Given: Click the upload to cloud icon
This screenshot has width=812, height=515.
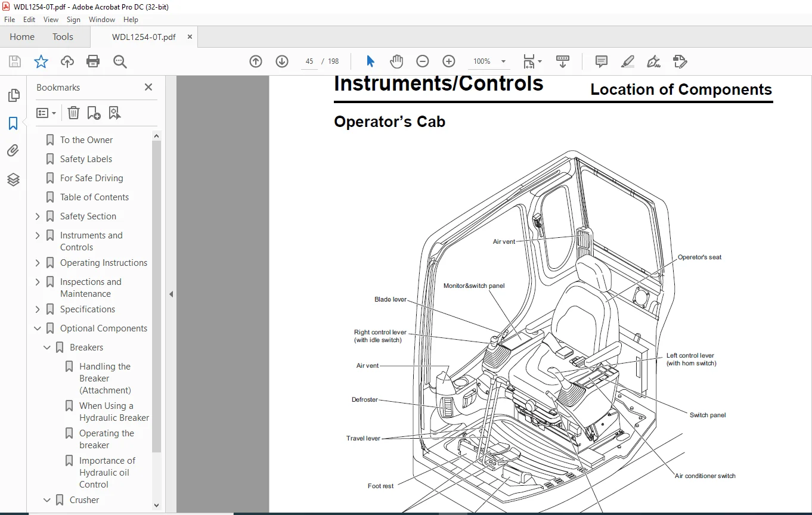Looking at the screenshot, I should 67,61.
